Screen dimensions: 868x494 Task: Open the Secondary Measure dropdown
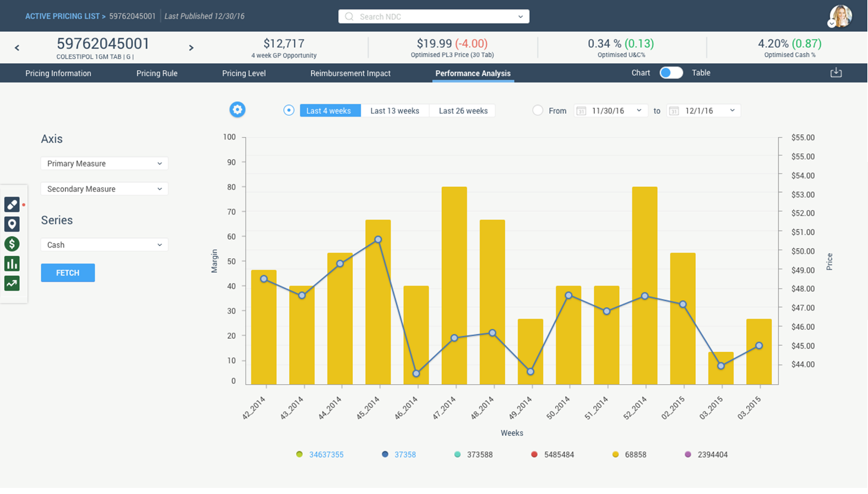104,189
